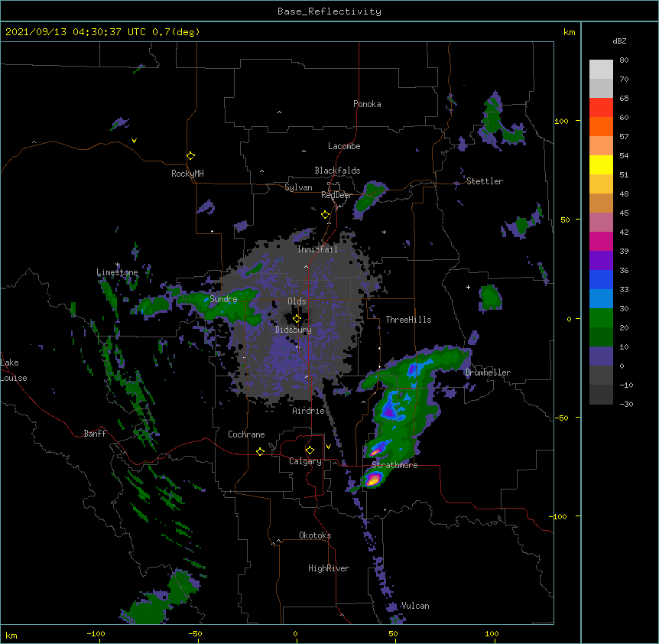Click the 80 value on the dBZ scale
The image size is (659, 644).
click(x=624, y=60)
